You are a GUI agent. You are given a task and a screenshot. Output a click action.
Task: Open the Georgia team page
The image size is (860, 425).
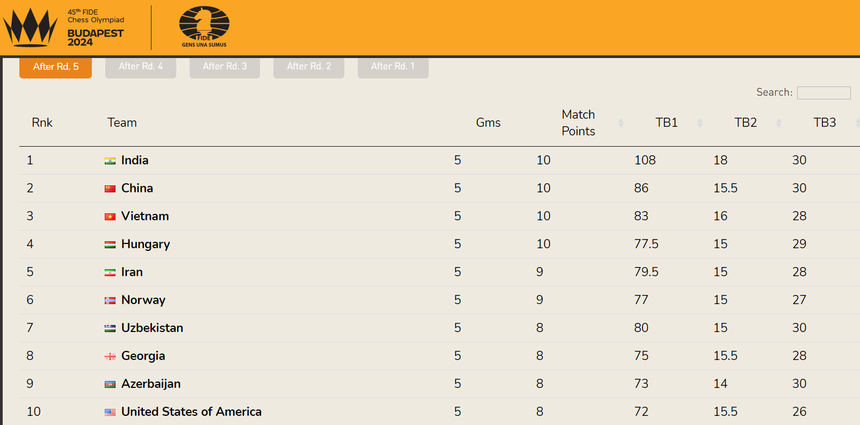(x=143, y=356)
